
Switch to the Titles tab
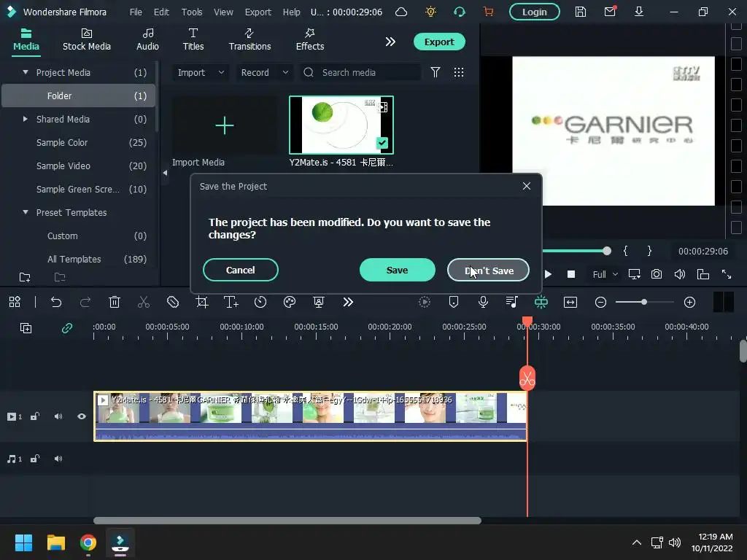(193, 39)
